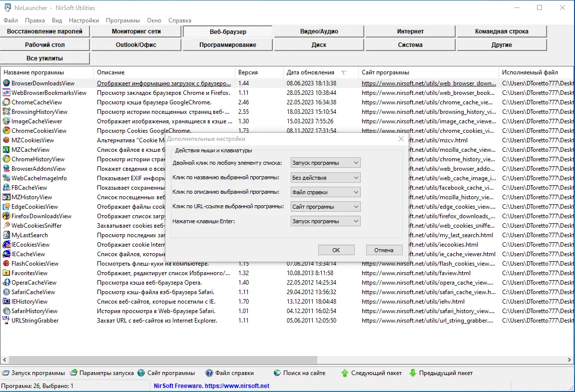Click Запуск программы toolbar button
This screenshot has height=392, width=575.
[33, 373]
